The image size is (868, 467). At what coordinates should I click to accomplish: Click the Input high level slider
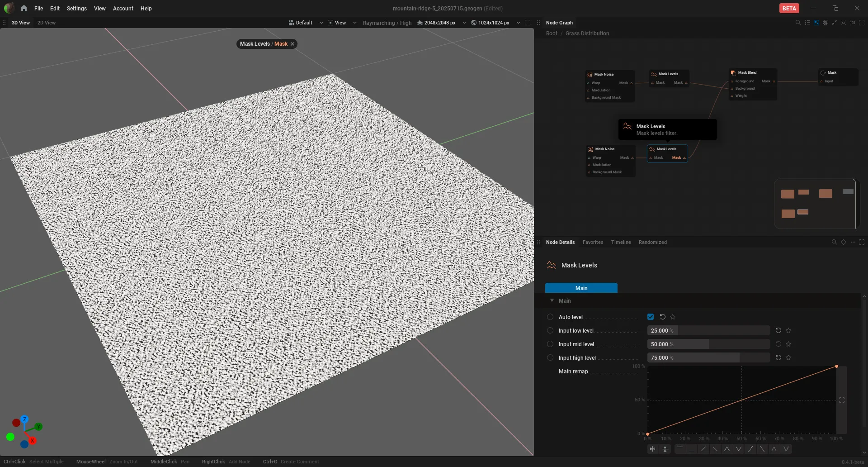pos(708,358)
